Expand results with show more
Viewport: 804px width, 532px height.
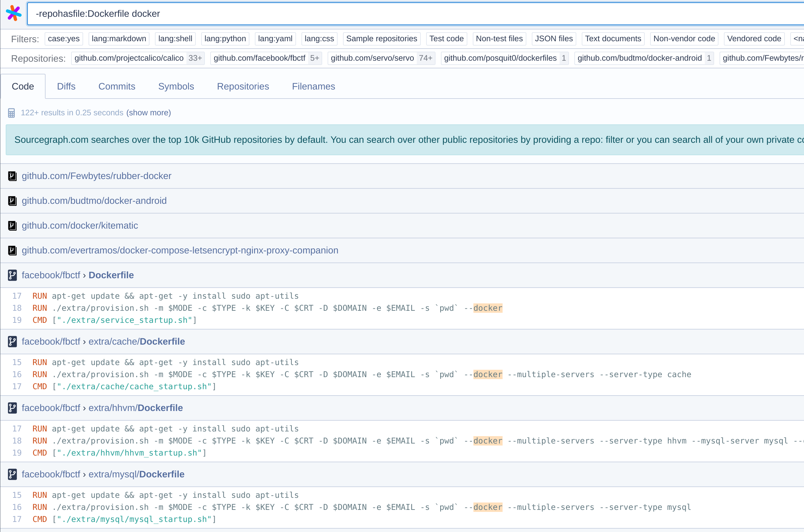click(x=149, y=113)
